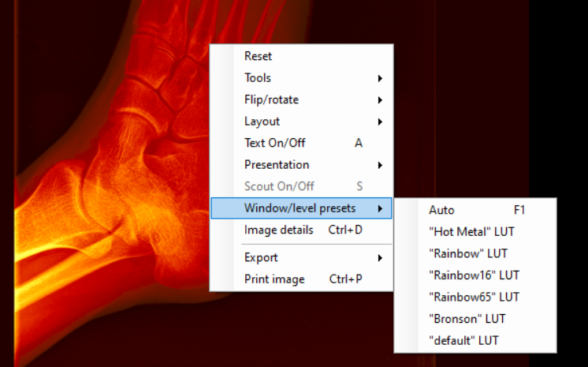The width and height of the screenshot is (588, 367).
Task: Apply the "Hot Metal" LUT
Action: (475, 232)
